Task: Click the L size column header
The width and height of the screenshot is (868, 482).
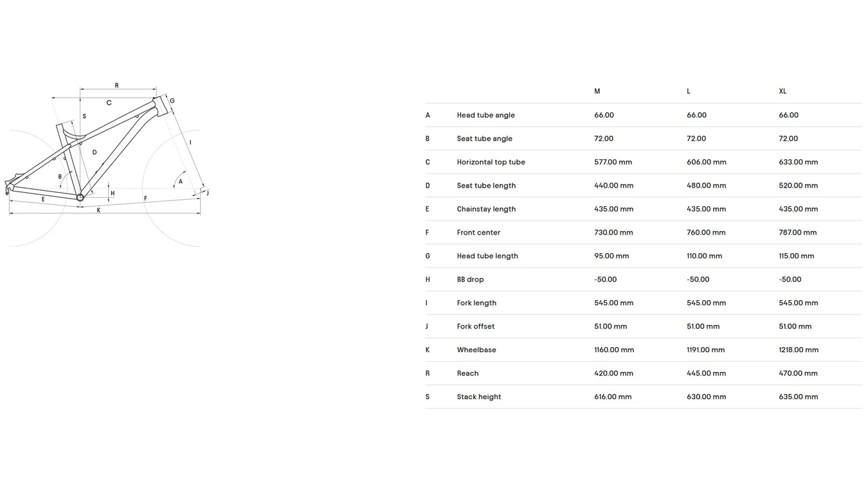Action: [x=688, y=91]
